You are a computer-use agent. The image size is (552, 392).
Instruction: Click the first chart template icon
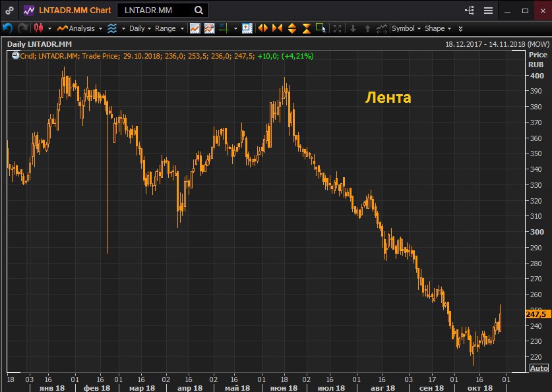pos(195,28)
